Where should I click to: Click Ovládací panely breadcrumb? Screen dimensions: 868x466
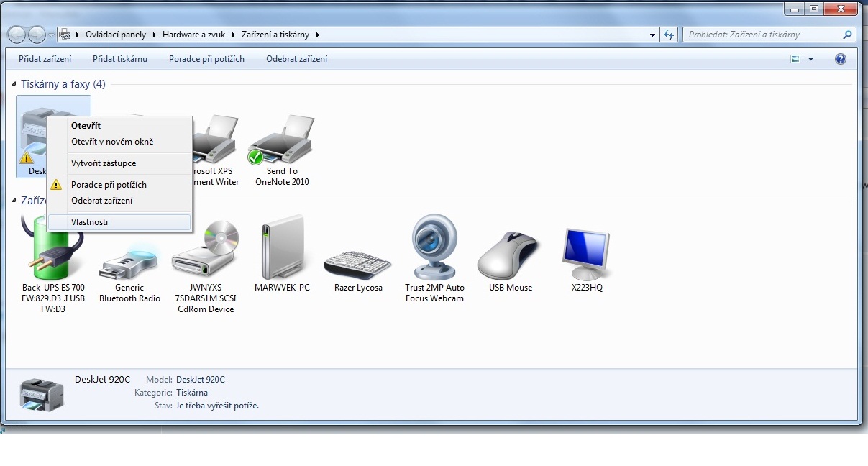pyautogui.click(x=116, y=35)
